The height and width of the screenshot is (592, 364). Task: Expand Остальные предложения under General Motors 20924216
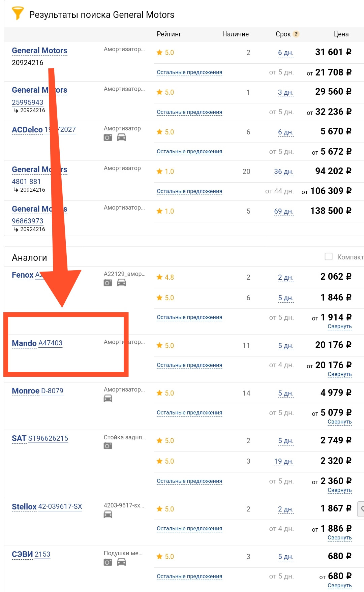[189, 72]
